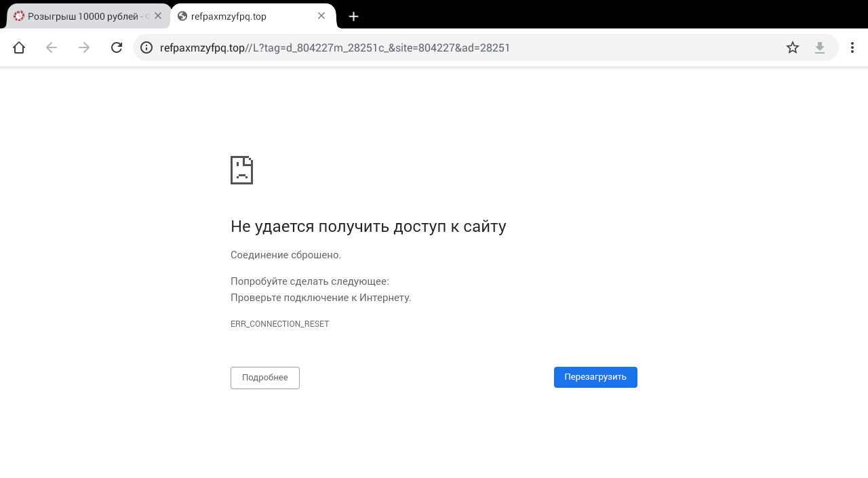The width and height of the screenshot is (868, 478).
Task: Click the download page icon
Action: tap(820, 47)
